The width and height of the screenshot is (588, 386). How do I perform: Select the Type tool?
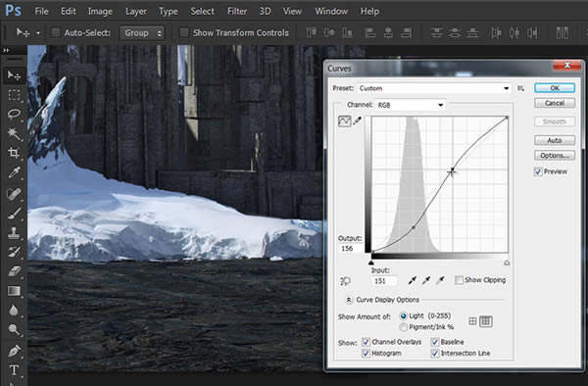(x=14, y=370)
